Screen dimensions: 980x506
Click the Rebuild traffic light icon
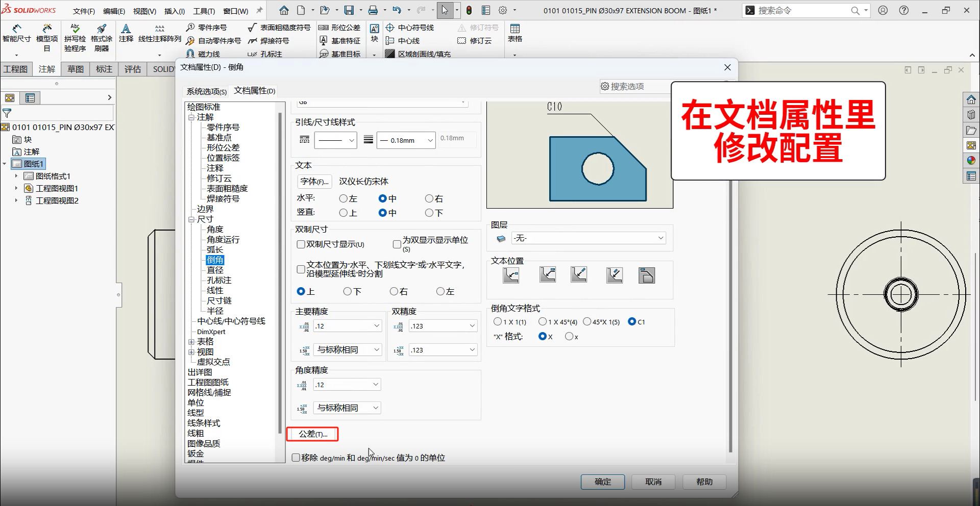469,10
